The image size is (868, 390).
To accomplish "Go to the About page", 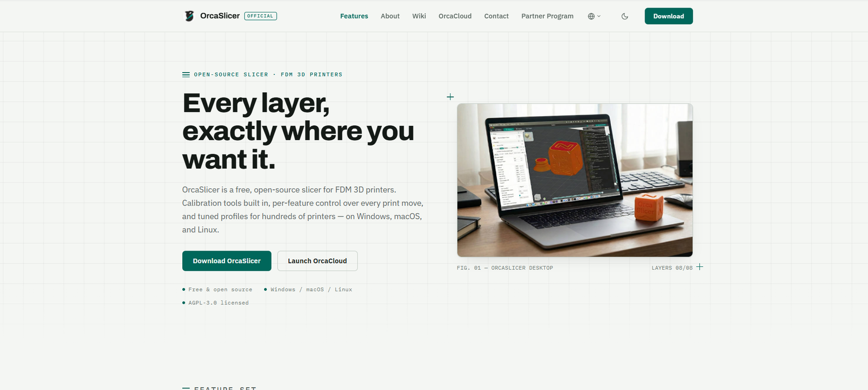I will click(390, 16).
